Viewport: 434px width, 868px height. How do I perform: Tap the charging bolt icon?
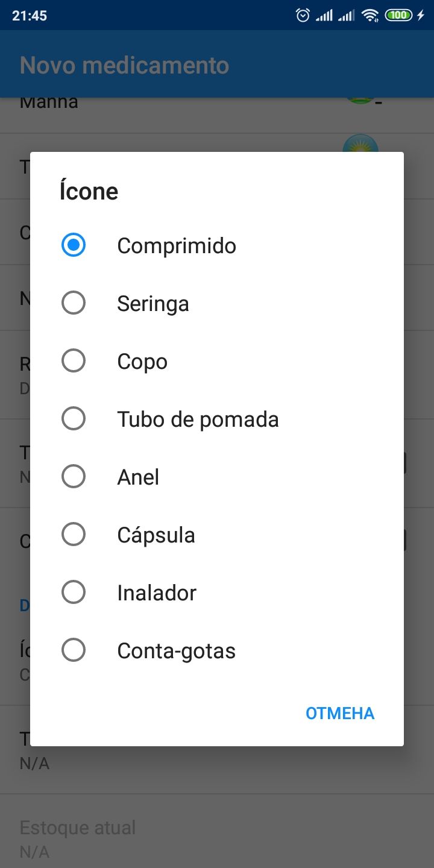[421, 15]
